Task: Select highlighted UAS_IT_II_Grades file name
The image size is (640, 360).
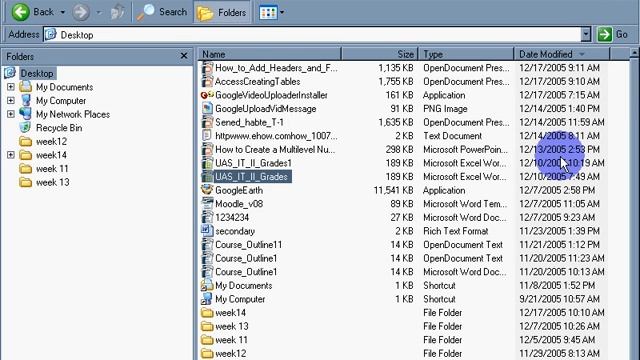Action: (x=251, y=177)
